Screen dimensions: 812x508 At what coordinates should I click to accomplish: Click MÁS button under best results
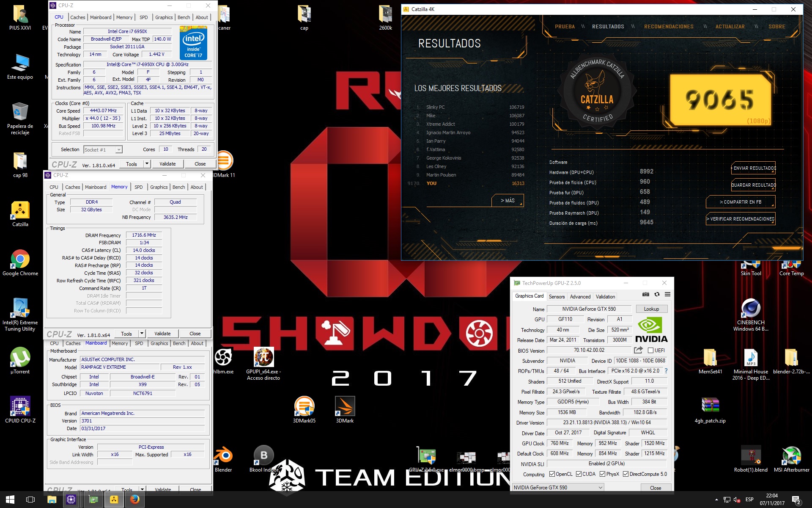pyautogui.click(x=507, y=200)
